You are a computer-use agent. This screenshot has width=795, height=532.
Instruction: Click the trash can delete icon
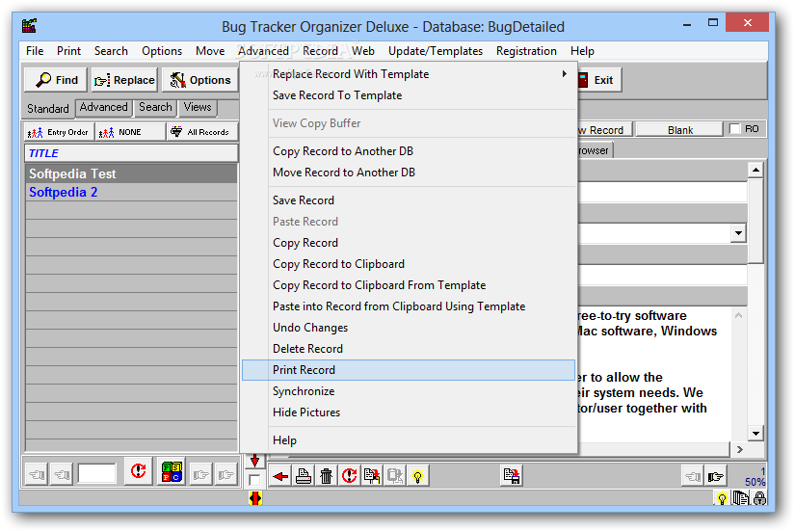326,476
